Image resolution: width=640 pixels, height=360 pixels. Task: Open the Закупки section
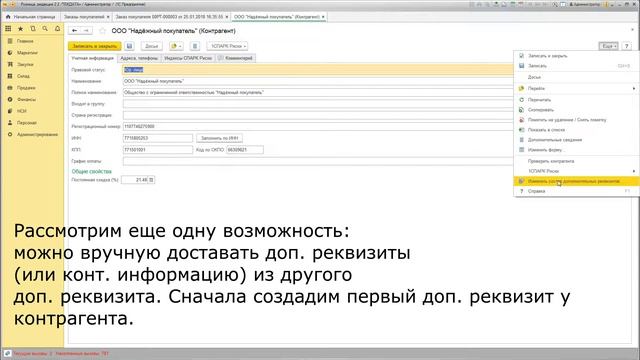[25, 64]
